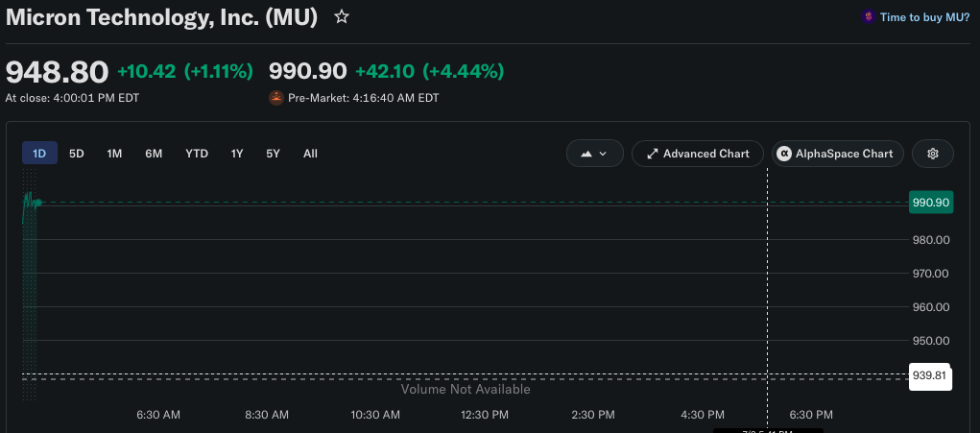Click the white 939.81 crosshair price label
Screen dimensions: 980x433
click(931, 375)
